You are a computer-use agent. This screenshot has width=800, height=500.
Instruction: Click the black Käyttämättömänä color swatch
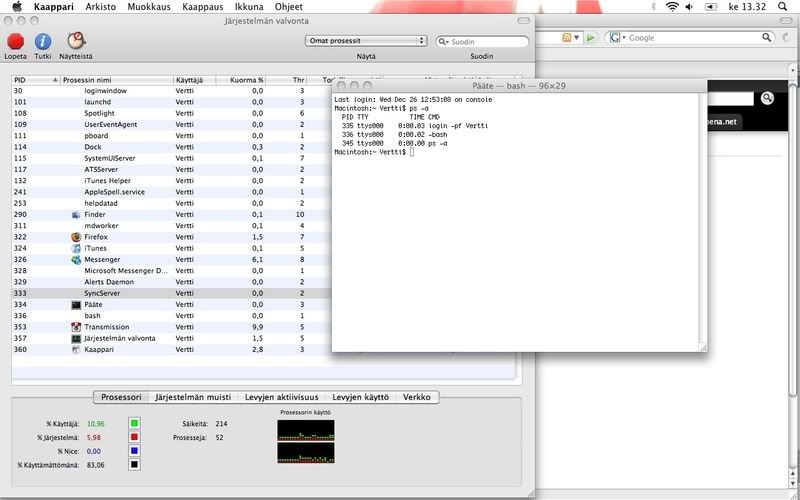pos(134,465)
